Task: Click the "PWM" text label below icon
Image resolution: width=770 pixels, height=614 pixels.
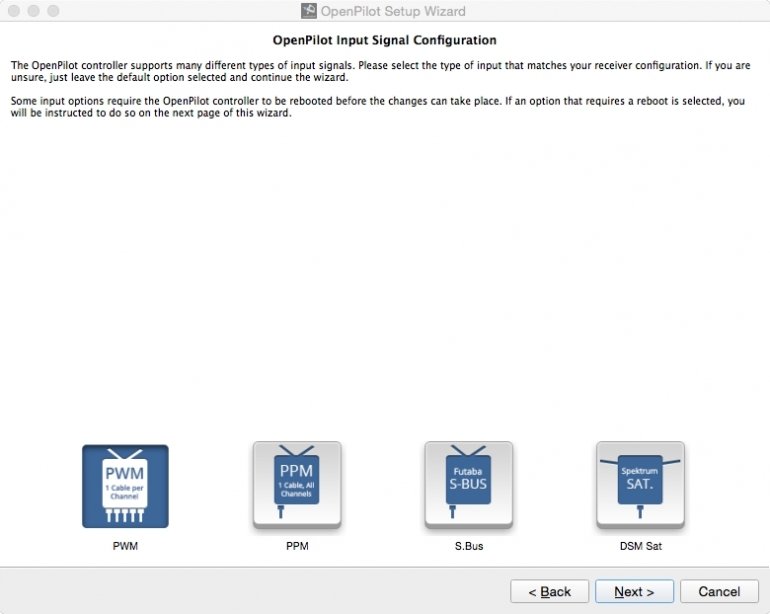Action: 125,547
